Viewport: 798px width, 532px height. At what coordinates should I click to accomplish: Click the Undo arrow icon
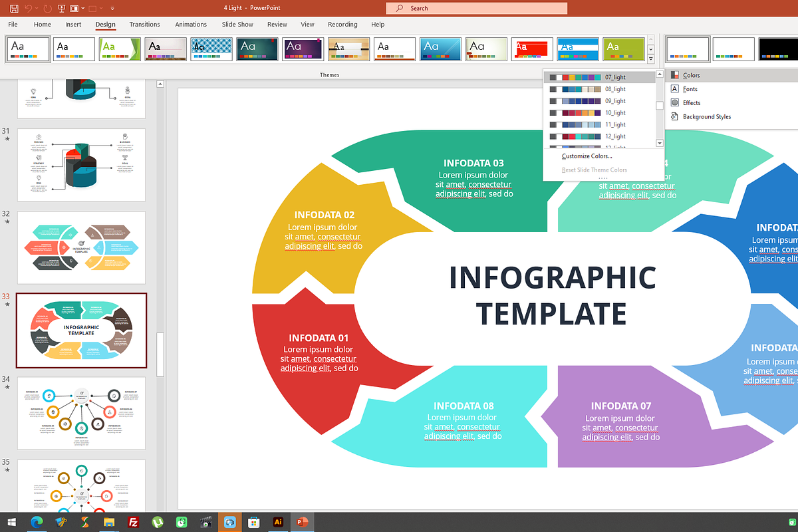click(29, 9)
